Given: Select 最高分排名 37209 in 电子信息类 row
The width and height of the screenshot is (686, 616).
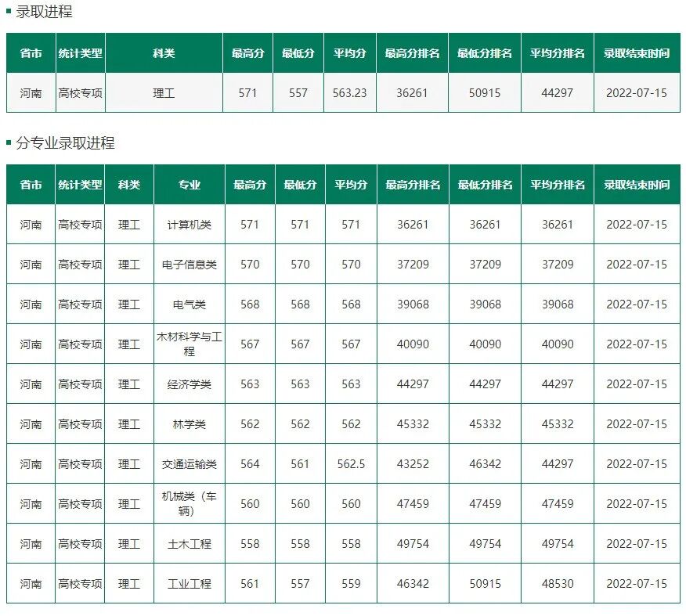Looking at the screenshot, I should coord(413,265).
